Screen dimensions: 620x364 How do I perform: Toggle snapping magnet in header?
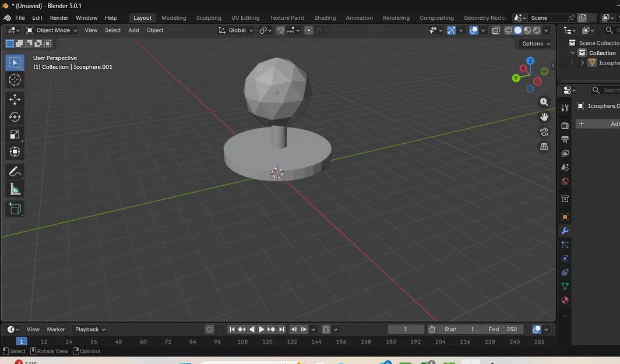281,30
